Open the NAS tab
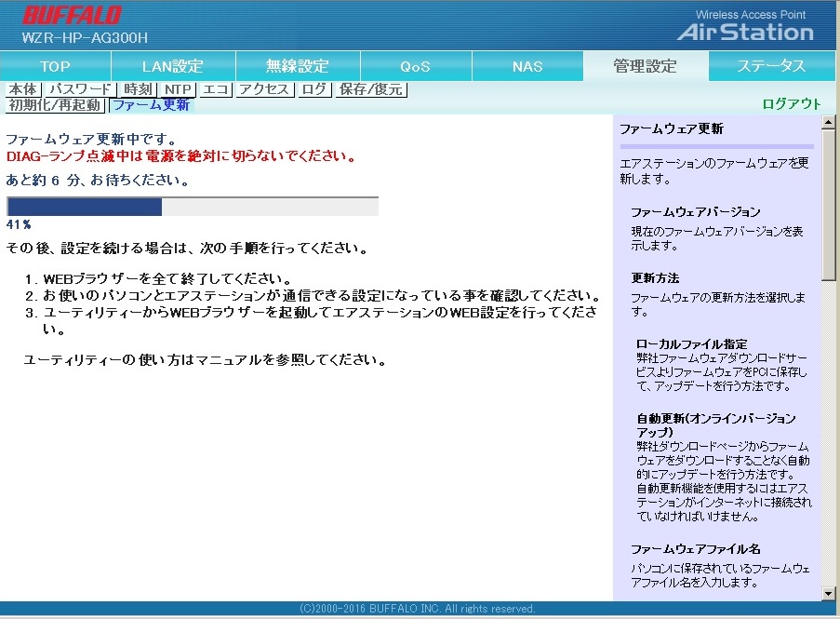This screenshot has width=840, height=619. click(x=527, y=66)
